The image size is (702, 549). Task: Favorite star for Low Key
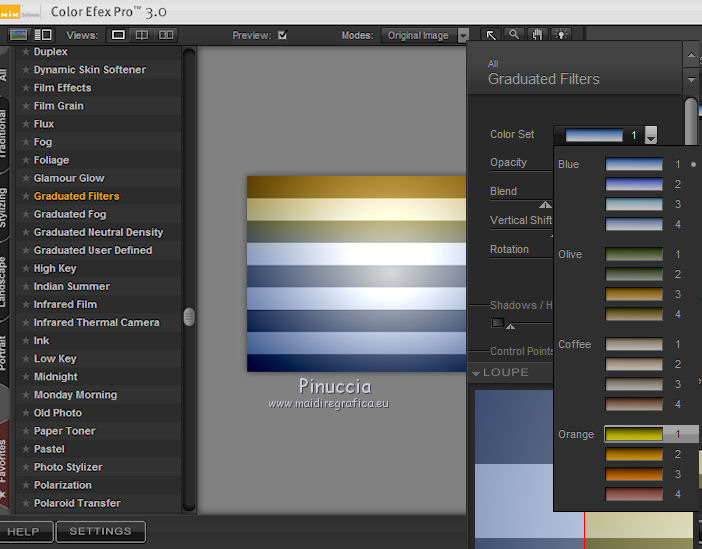point(26,359)
